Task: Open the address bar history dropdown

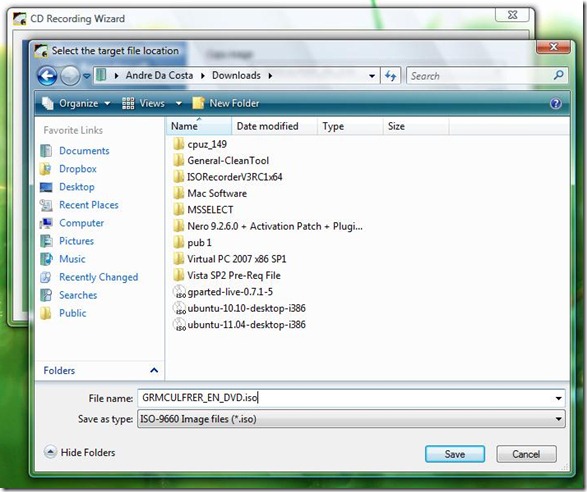Action: (x=372, y=76)
